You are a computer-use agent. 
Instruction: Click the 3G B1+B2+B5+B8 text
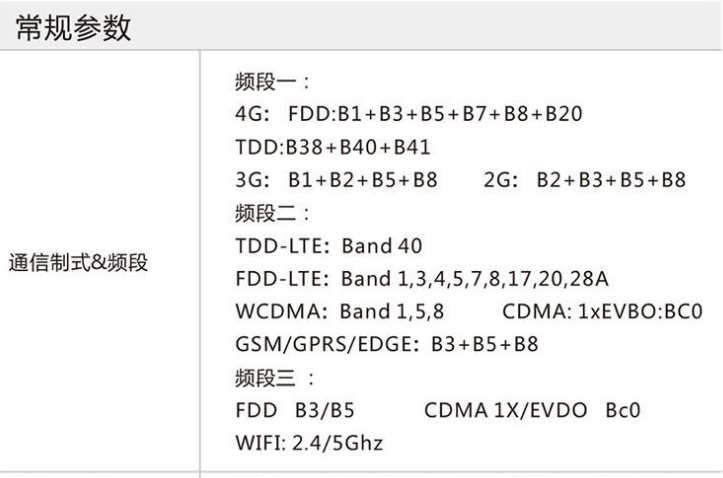pos(336,180)
